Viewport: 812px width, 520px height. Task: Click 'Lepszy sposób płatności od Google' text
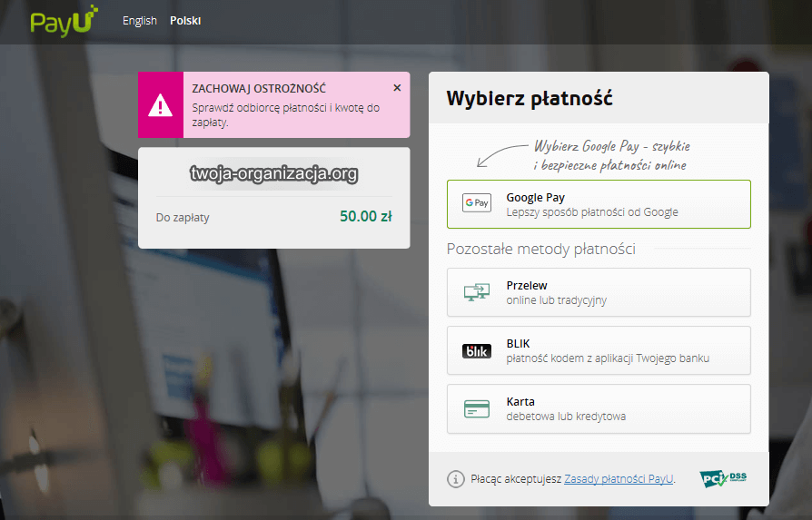(592, 212)
